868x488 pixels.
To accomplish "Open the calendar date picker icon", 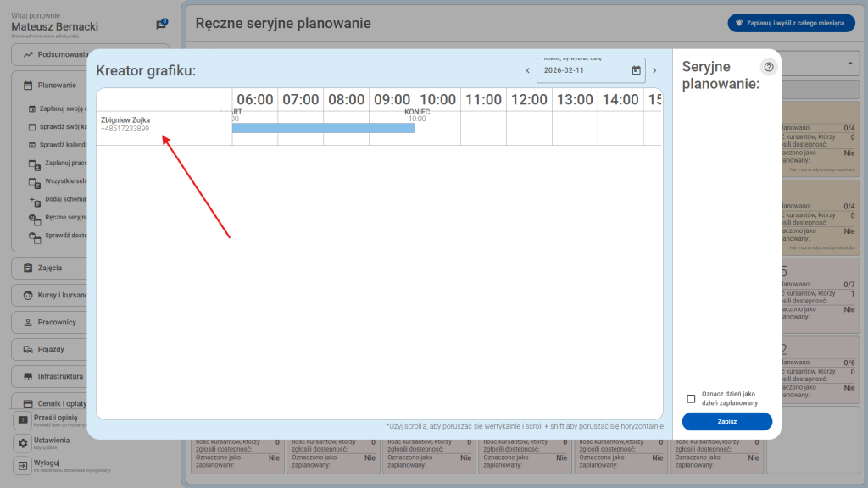I will [x=636, y=70].
